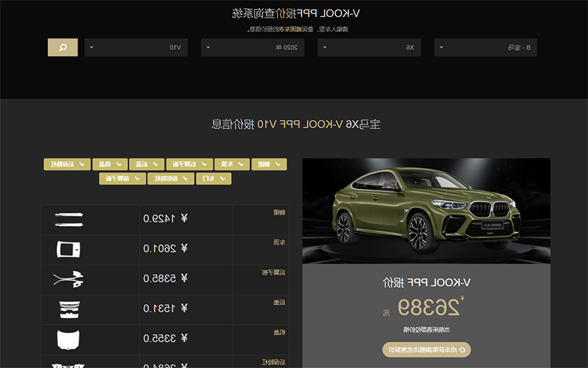Click the pointing-hand icon on the gold offer button
588x368 pixels.
pyautogui.click(x=462, y=349)
